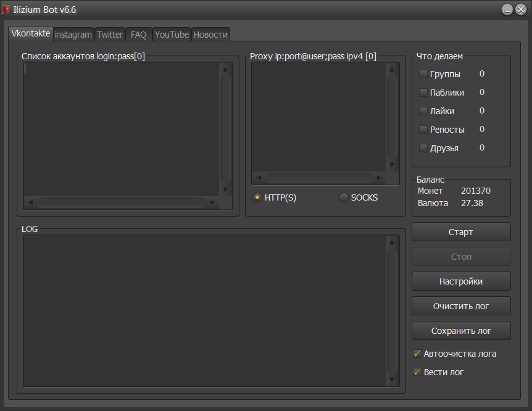Click the account list scroll right arrow

213,202
